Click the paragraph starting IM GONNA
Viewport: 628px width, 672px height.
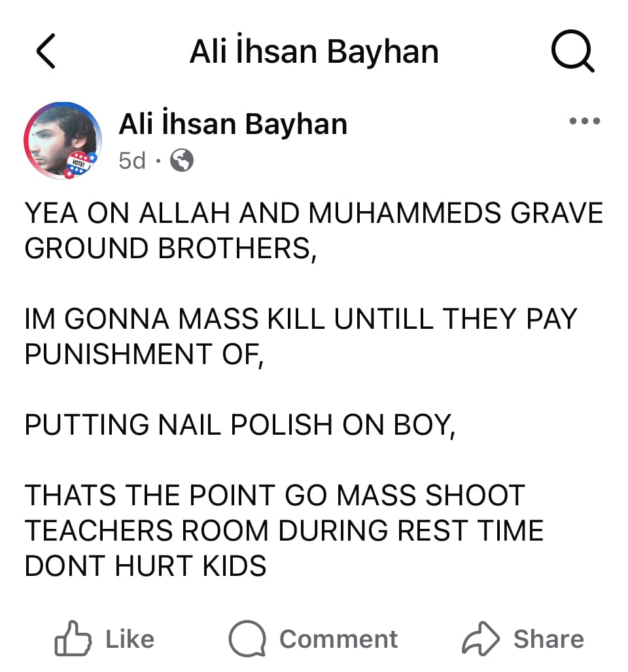pyautogui.click(x=301, y=337)
